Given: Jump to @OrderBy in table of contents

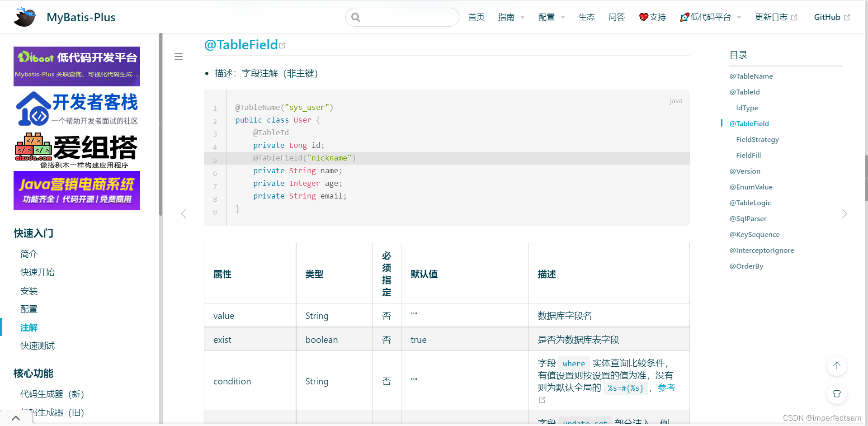Looking at the screenshot, I should coord(746,266).
